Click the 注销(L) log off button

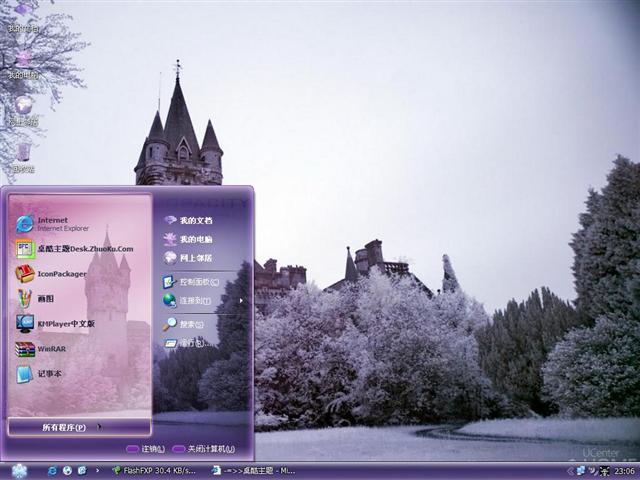tap(146, 449)
